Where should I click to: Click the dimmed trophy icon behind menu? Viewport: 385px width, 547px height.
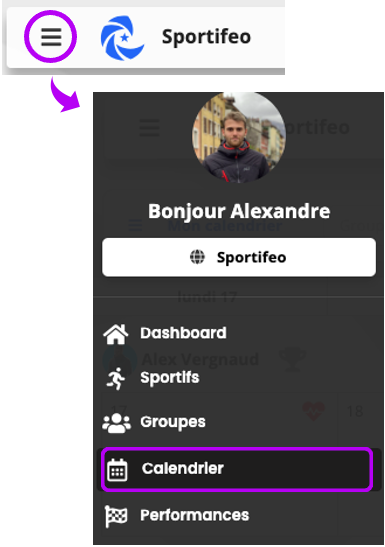292,359
